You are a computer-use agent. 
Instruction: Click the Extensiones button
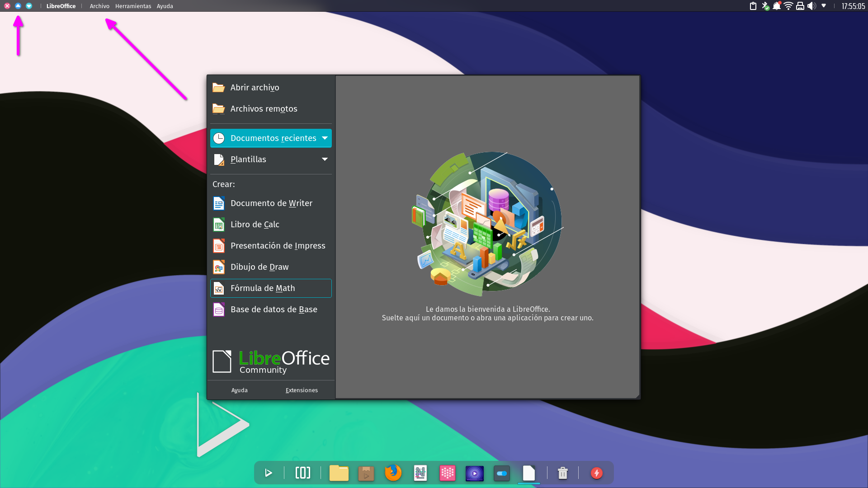coord(302,390)
